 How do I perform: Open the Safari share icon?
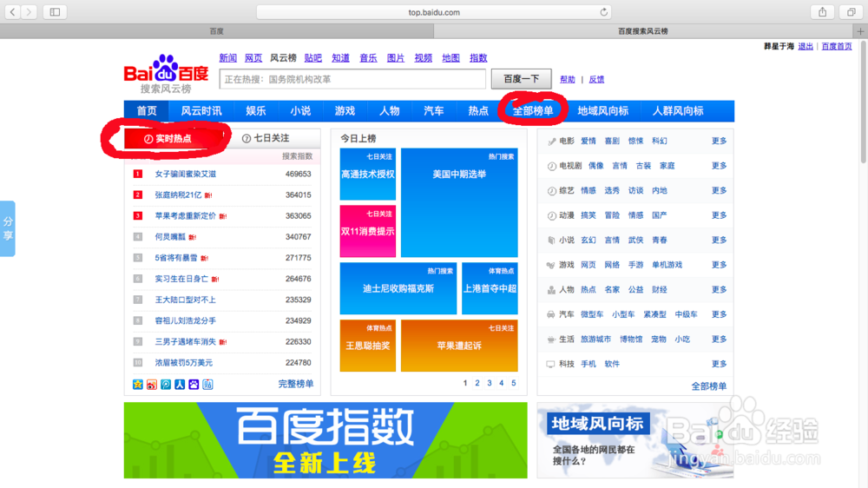pyautogui.click(x=823, y=11)
